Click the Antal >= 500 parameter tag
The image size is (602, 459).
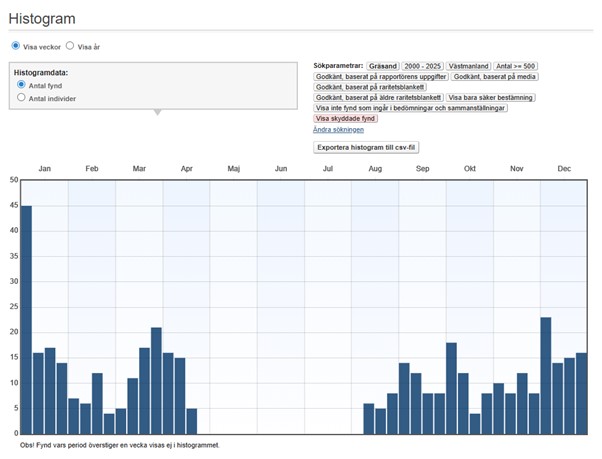pos(517,65)
